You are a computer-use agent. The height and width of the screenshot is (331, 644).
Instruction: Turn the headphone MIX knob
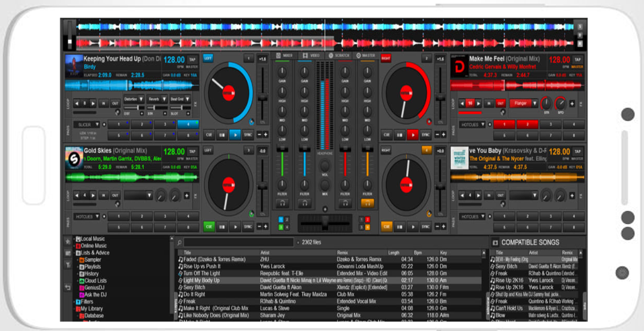tap(325, 184)
